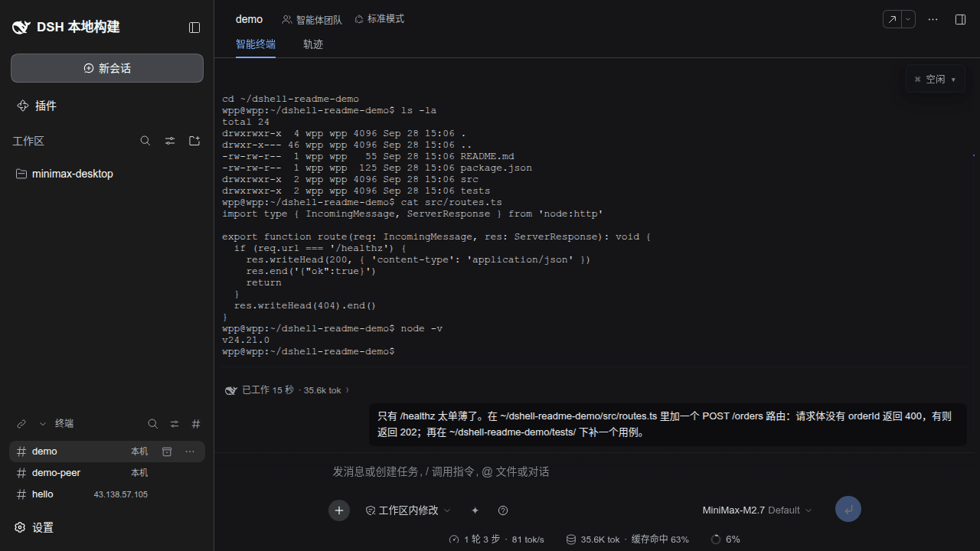Image resolution: width=980 pixels, height=551 pixels.
Task: Open 设置 settings
Action: (x=34, y=527)
